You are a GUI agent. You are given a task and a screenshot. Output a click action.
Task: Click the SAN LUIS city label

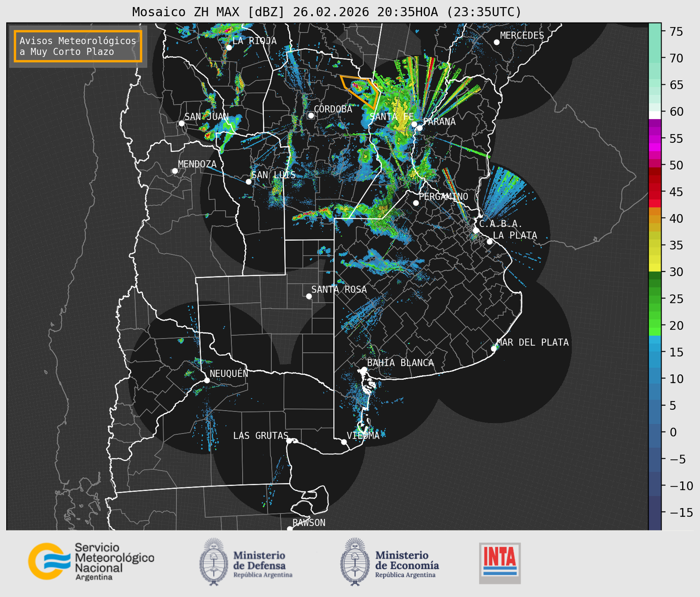coord(273,175)
